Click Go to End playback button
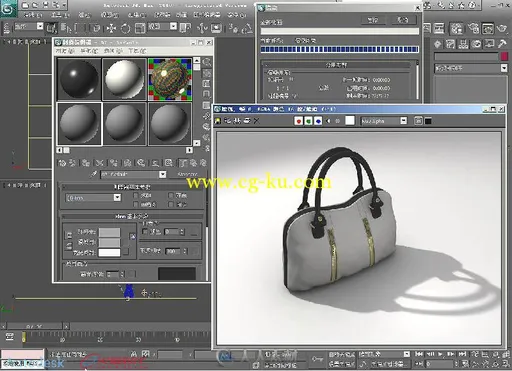This screenshot has height=371, width=512. pos(462,354)
